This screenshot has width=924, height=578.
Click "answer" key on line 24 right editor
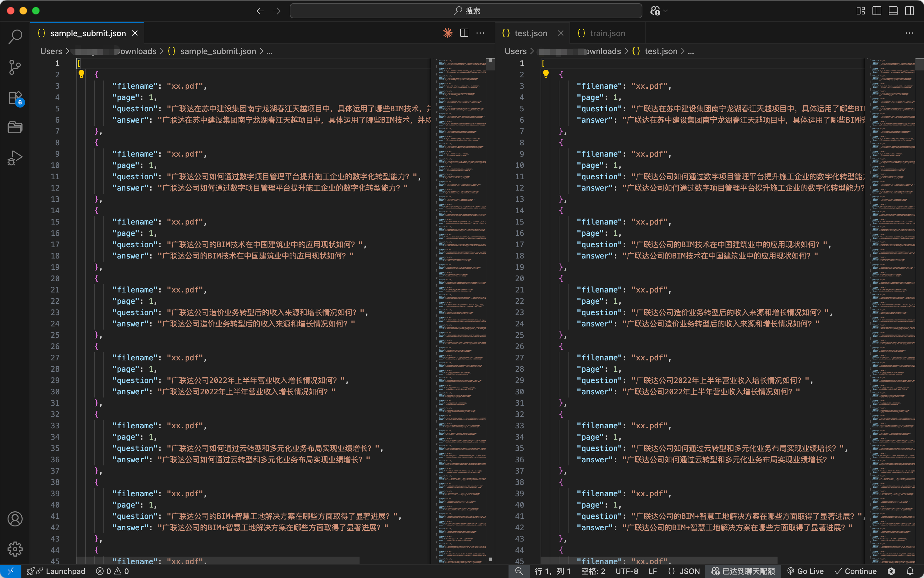(595, 324)
